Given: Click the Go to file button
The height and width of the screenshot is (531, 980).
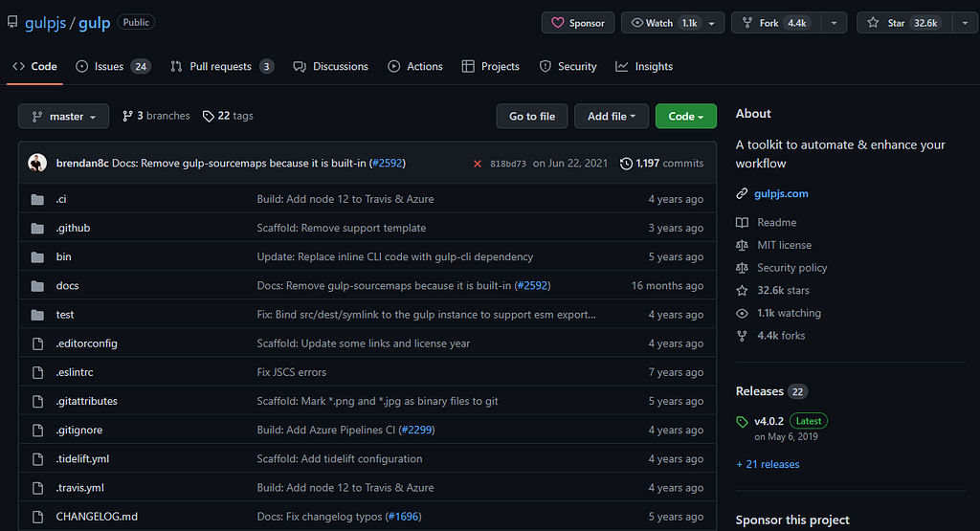Looking at the screenshot, I should coord(532,116).
